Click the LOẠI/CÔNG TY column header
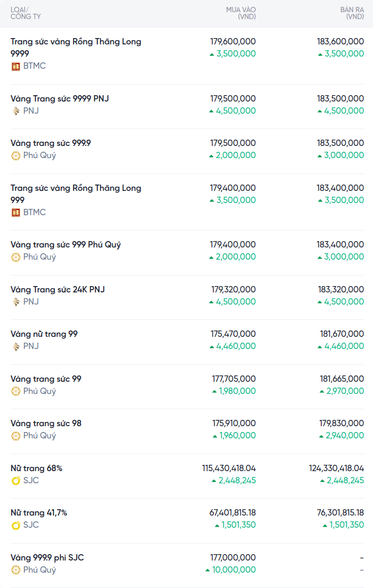The image size is (373, 588). click(x=25, y=13)
